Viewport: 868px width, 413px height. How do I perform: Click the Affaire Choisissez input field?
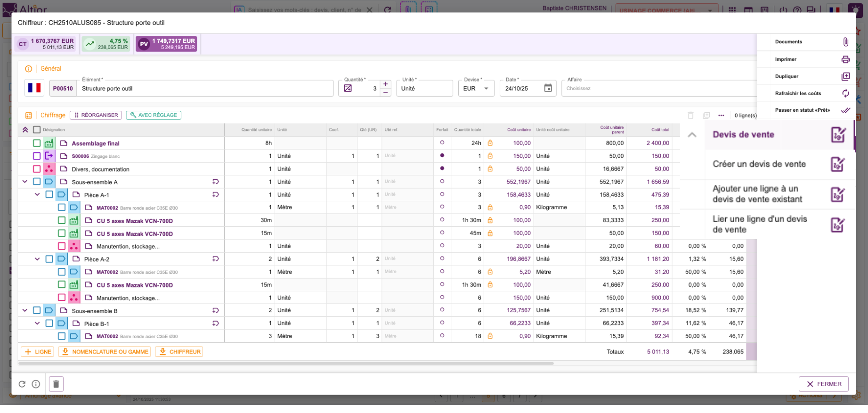(x=658, y=88)
